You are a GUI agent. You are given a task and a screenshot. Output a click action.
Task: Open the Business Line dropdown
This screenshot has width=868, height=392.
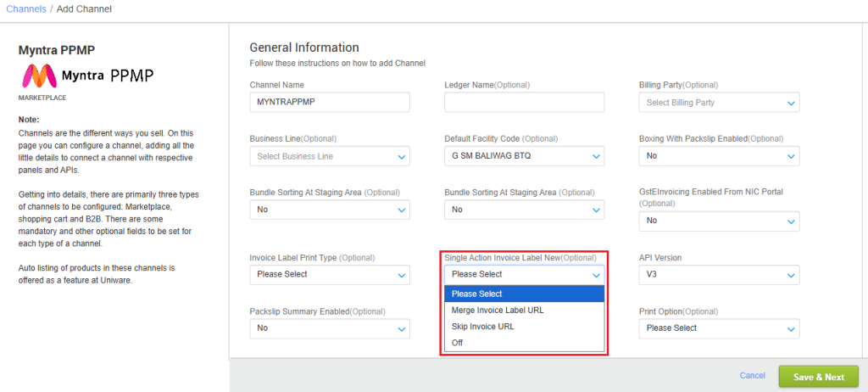(x=330, y=156)
